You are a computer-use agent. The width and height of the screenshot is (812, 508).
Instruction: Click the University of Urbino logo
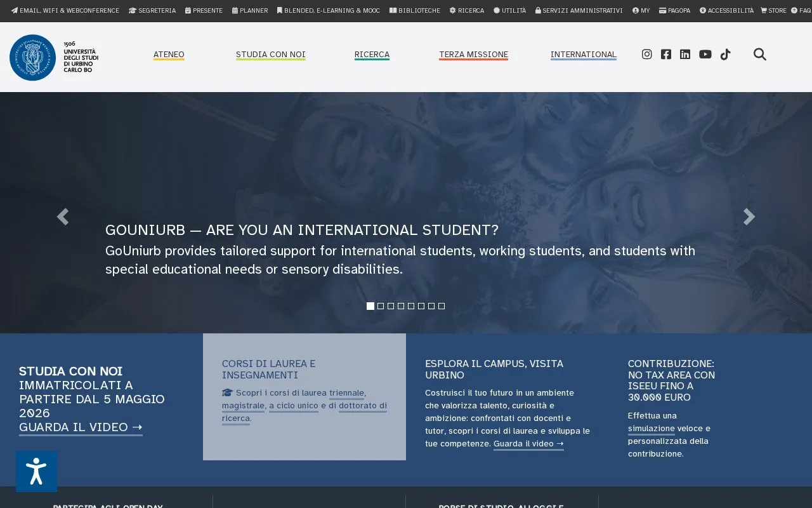click(54, 57)
